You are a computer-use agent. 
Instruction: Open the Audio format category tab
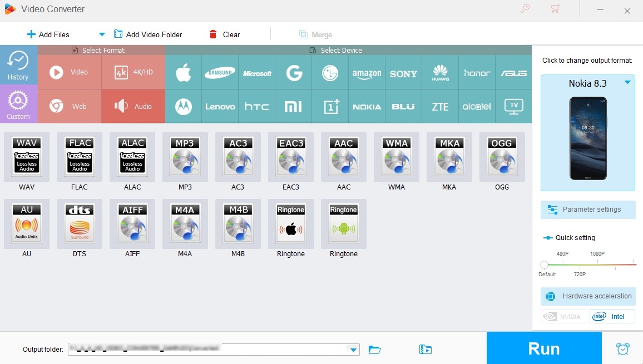pyautogui.click(x=133, y=106)
